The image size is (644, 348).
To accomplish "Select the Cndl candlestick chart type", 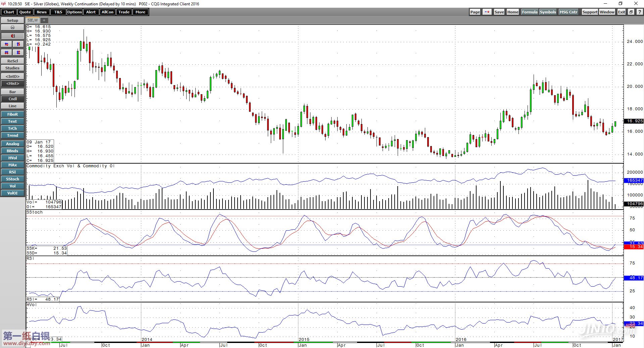I will [x=12, y=99].
